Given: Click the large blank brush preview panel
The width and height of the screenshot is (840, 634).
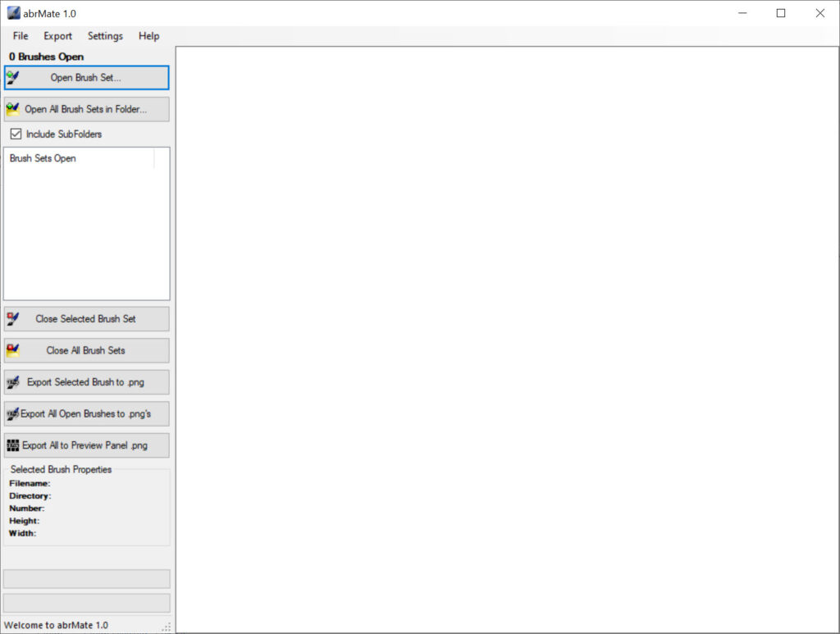Looking at the screenshot, I should 507,340.
